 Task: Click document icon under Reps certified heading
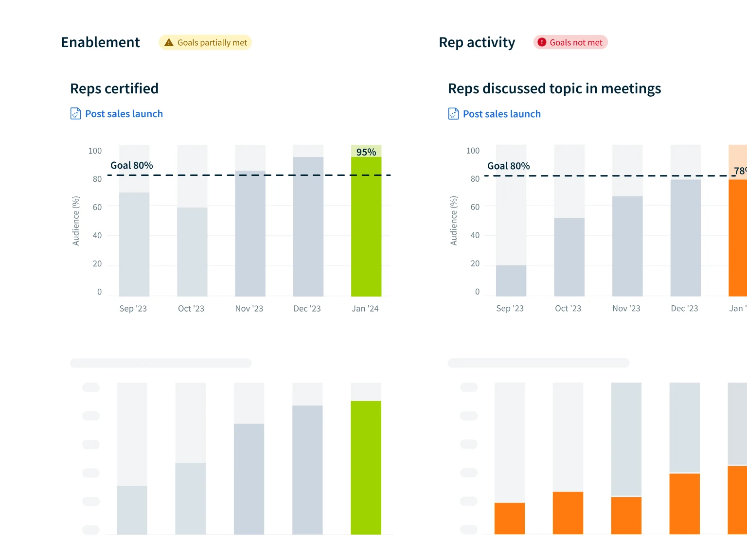coord(75,114)
